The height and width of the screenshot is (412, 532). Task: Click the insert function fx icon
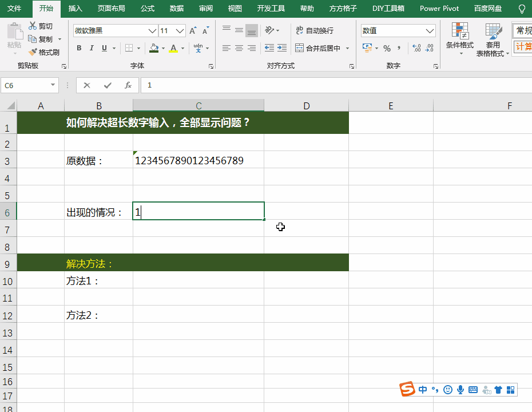[128, 85]
